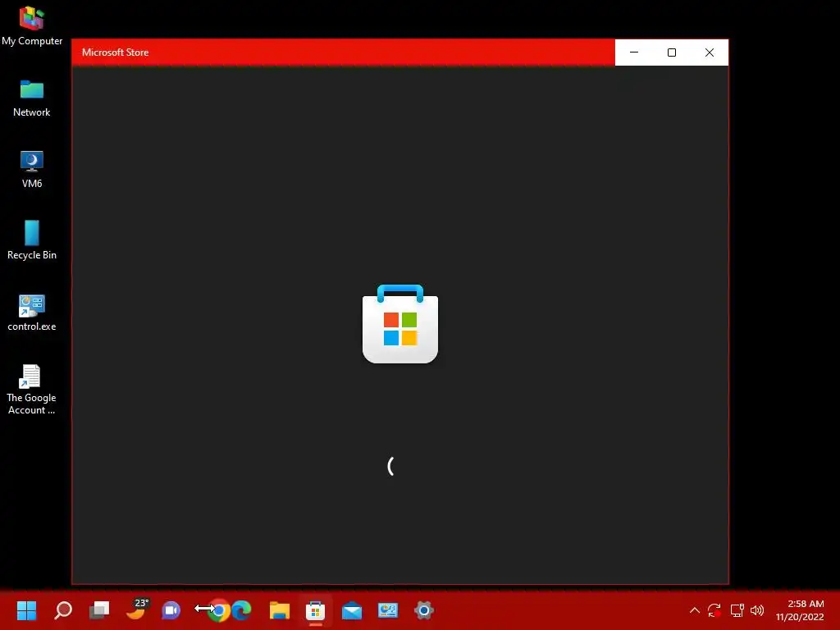This screenshot has width=840, height=630.
Task: Click the Microsoft Store title bar text
Action: coord(115,52)
